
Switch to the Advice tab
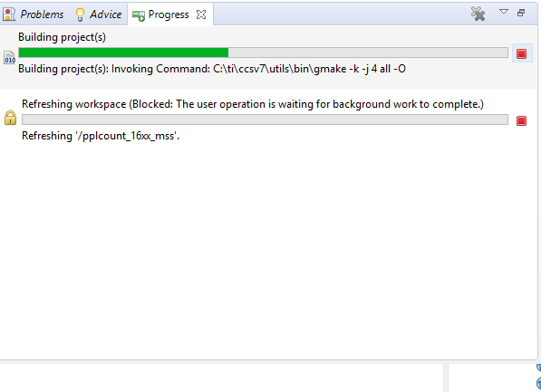(x=99, y=14)
